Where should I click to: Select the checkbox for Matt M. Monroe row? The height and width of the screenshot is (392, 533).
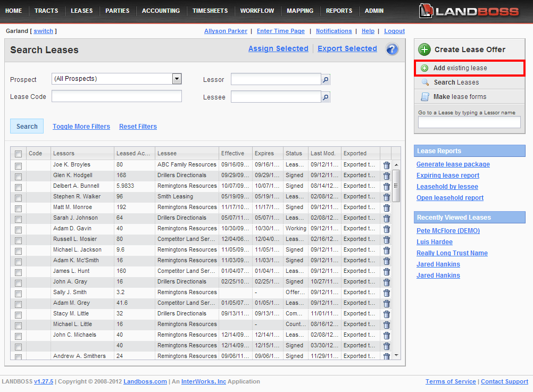(x=19, y=208)
